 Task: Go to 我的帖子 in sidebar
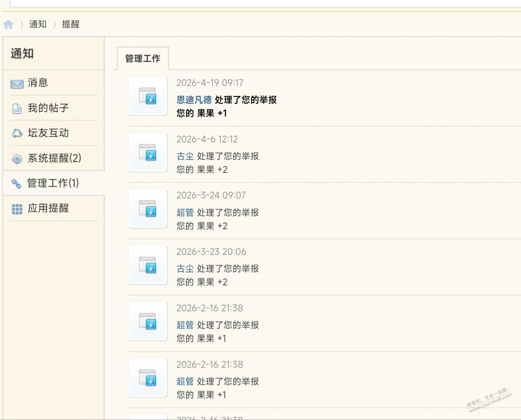click(x=48, y=108)
